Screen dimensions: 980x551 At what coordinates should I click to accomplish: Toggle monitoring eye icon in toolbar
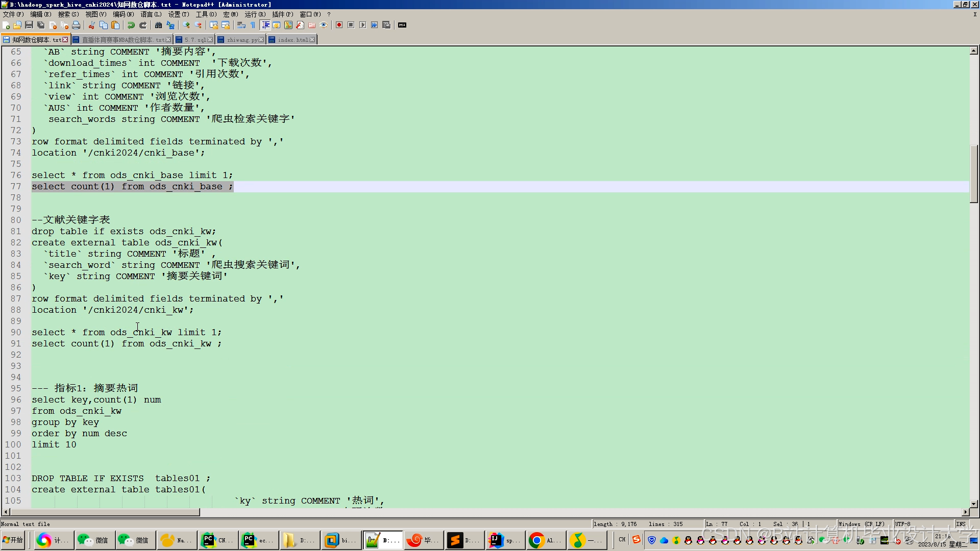click(x=324, y=25)
